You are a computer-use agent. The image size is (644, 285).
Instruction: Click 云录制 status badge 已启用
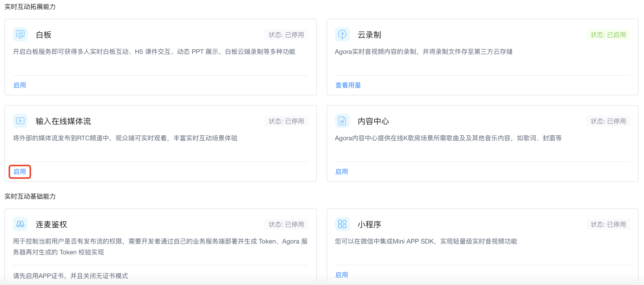pos(608,35)
